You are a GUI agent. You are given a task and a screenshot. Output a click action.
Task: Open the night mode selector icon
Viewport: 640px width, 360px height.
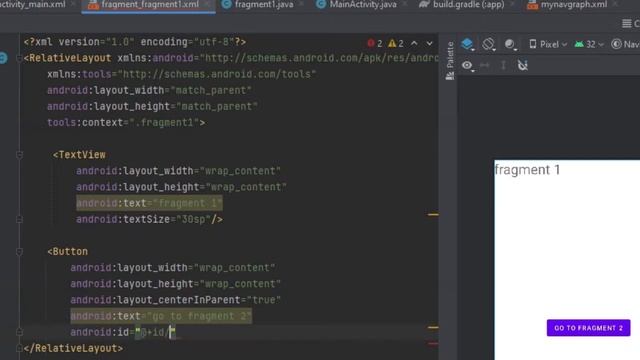pyautogui.click(x=510, y=44)
